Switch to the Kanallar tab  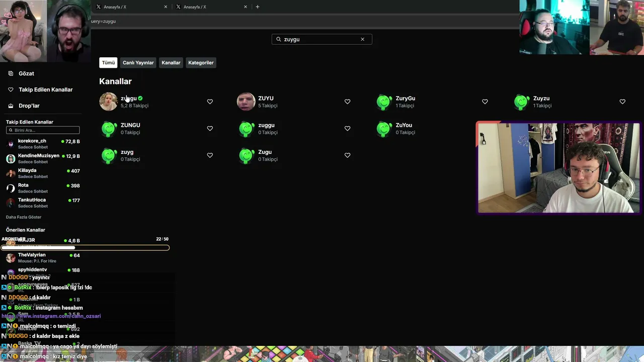coord(171,63)
